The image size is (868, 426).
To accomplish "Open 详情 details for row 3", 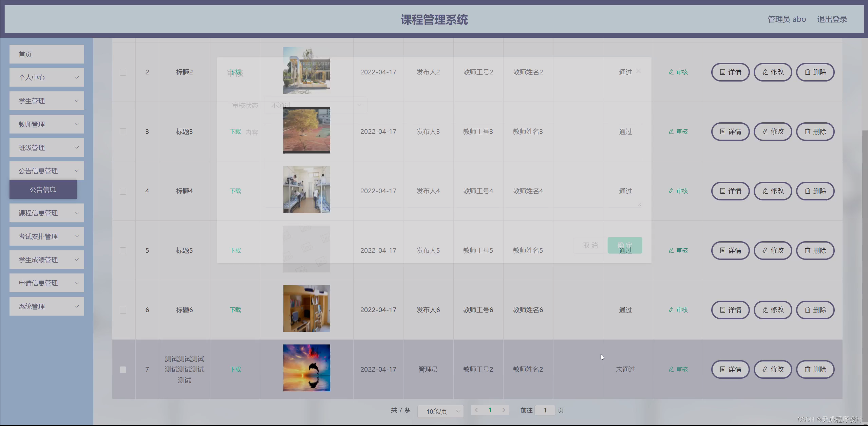I will point(730,131).
